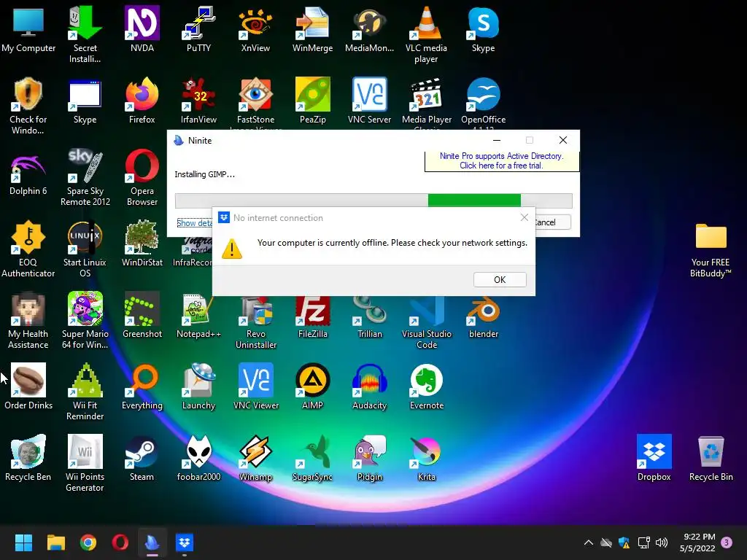This screenshot has width=747, height=560.
Task: Open the notification badge
Action: point(727,542)
